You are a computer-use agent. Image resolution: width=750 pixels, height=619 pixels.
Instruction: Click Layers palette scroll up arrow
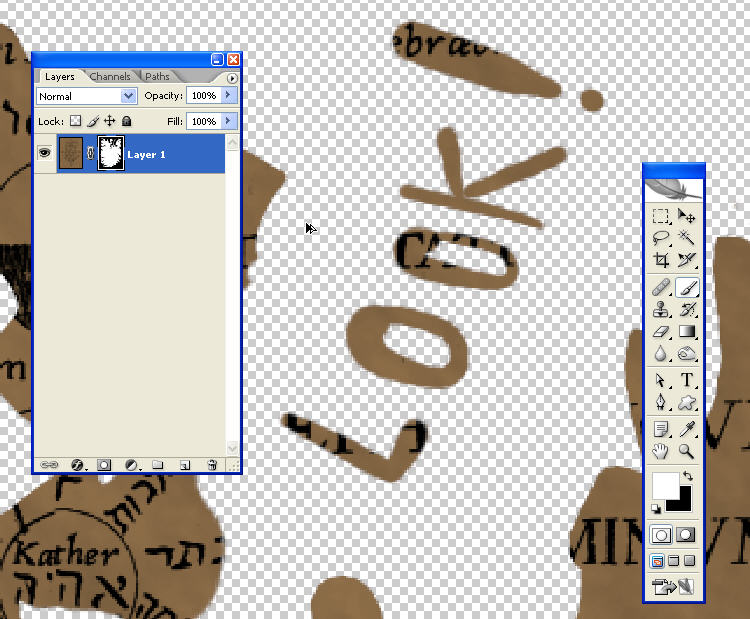[x=232, y=143]
